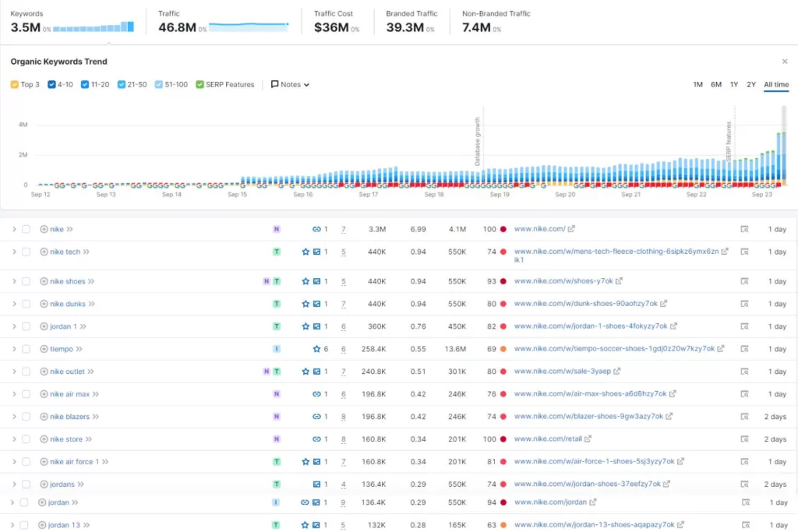Click the Notes flag icon
This screenshot has width=798, height=532.
pos(274,84)
